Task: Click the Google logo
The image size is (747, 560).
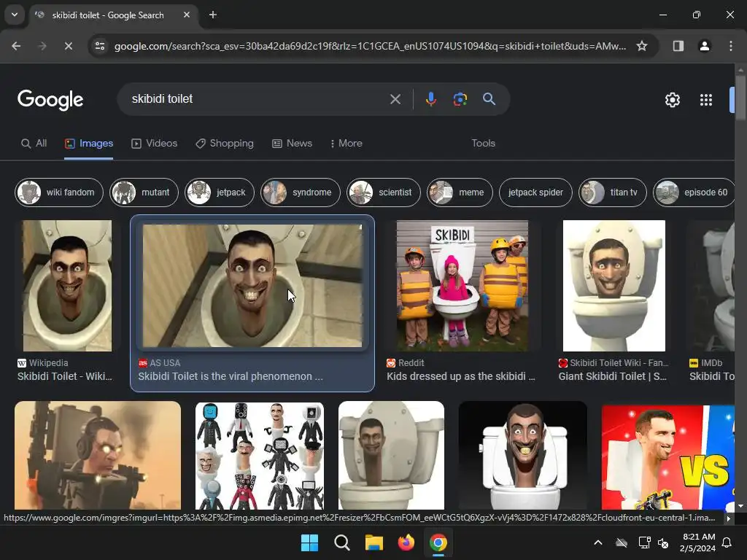Action: click(50, 100)
